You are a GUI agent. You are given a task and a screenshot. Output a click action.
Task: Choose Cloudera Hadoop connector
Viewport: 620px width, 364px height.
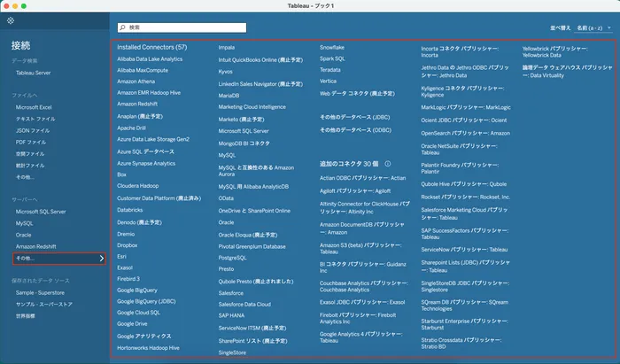[x=137, y=186]
